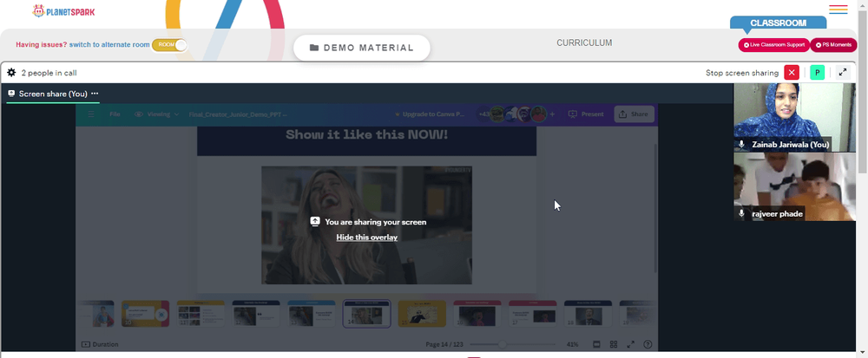
Task: Click the CLASSROOM label tab
Action: tap(778, 23)
